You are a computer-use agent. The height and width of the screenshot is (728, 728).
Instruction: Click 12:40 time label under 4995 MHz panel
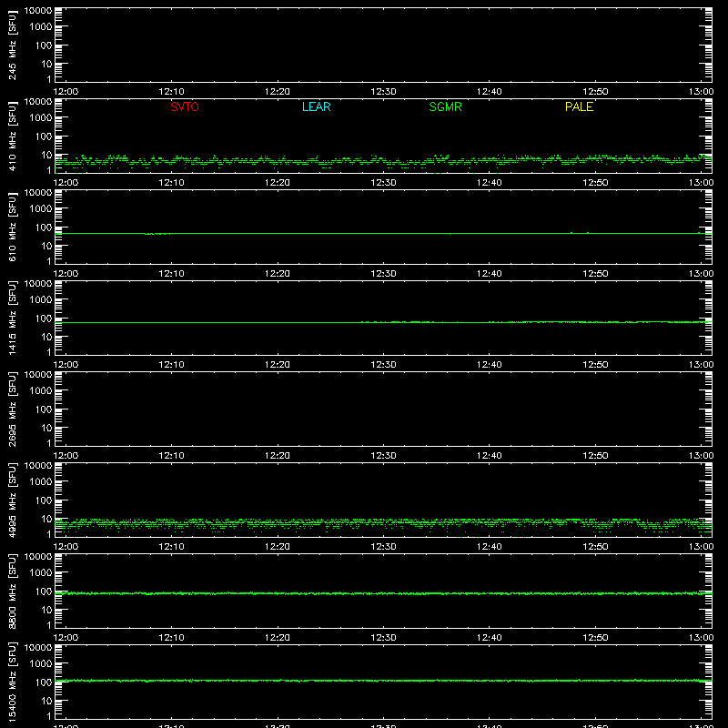[490, 547]
